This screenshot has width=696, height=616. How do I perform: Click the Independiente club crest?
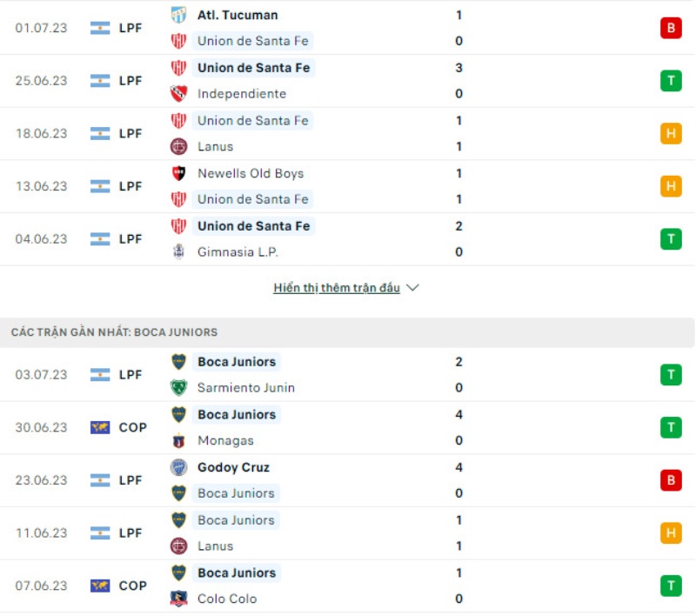[x=178, y=94]
